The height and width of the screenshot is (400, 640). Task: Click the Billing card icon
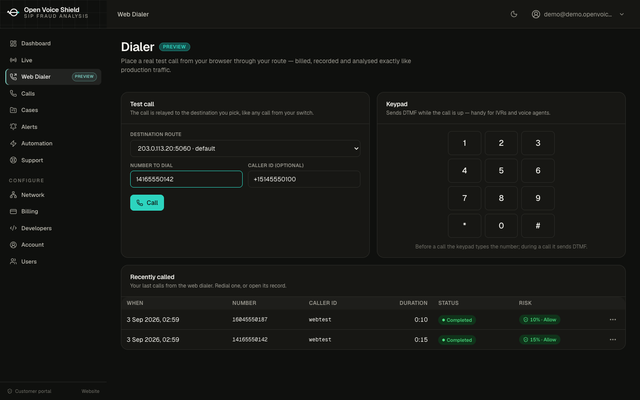point(13,211)
